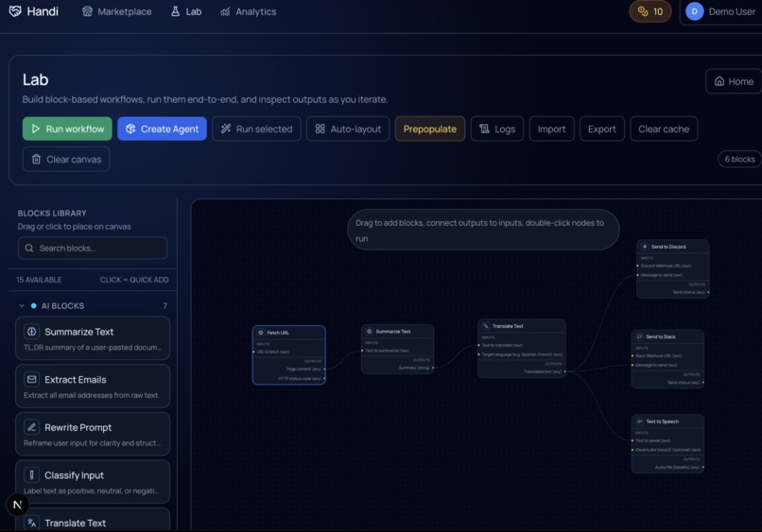Image resolution: width=762 pixels, height=532 pixels.
Task: Click the Translate Text library icon
Action: click(31, 523)
